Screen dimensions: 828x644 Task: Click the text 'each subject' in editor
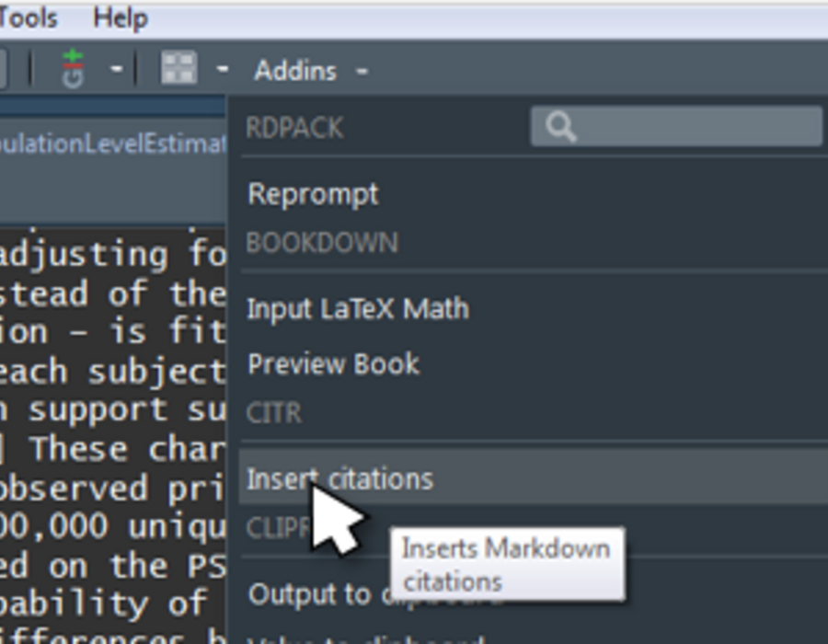click(x=113, y=373)
